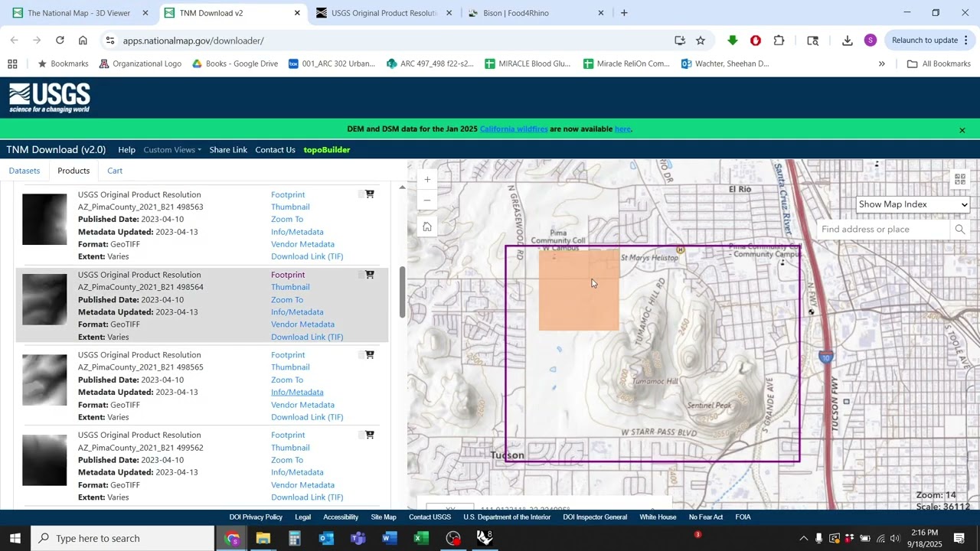Click Download Link (TIF) for 498564
Viewport: 980px width, 551px height.
click(307, 337)
